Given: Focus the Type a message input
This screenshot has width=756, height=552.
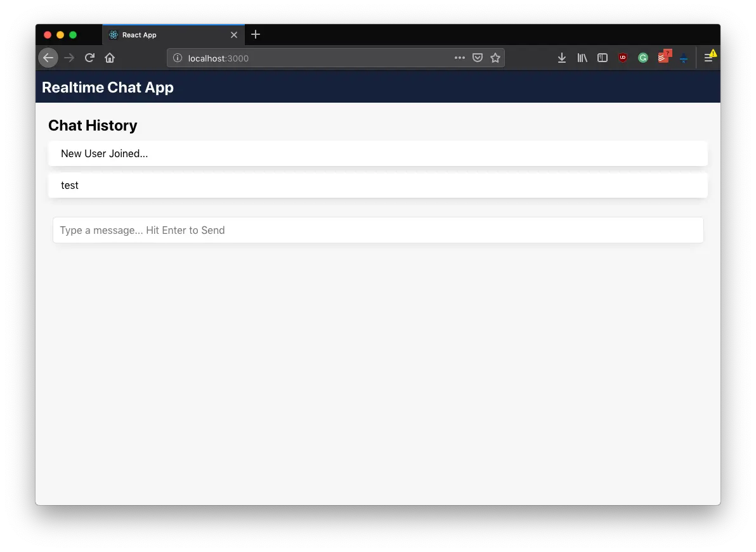Looking at the screenshot, I should pyautogui.click(x=378, y=230).
